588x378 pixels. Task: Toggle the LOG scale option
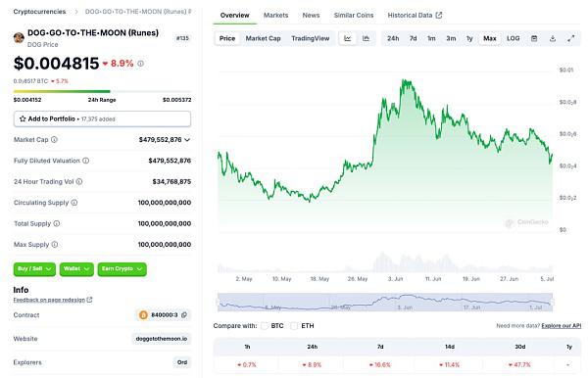pyautogui.click(x=513, y=38)
